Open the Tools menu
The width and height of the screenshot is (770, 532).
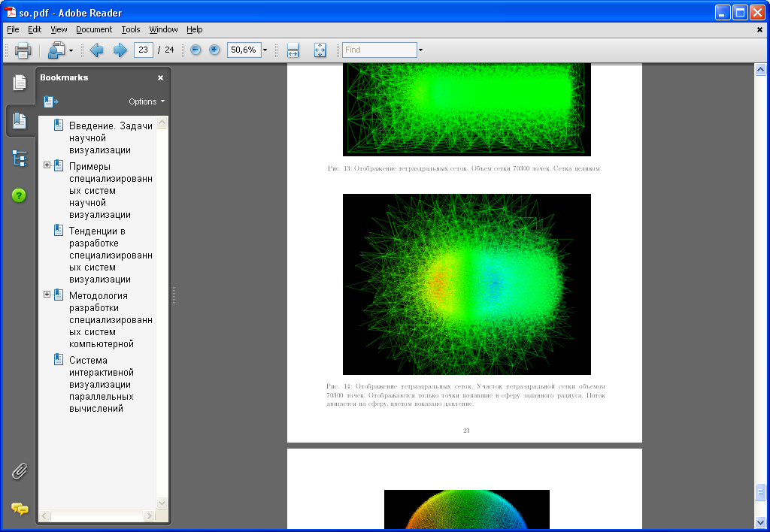click(131, 29)
